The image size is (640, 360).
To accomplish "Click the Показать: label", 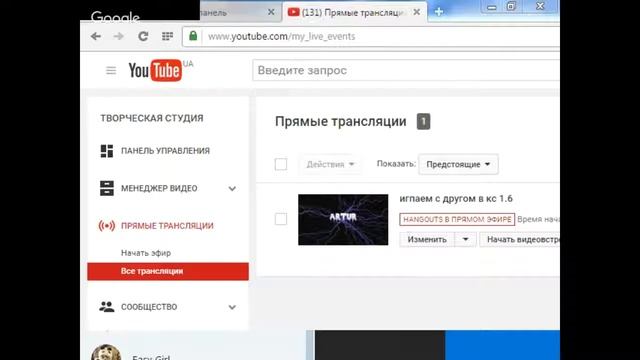I will [x=396, y=164].
